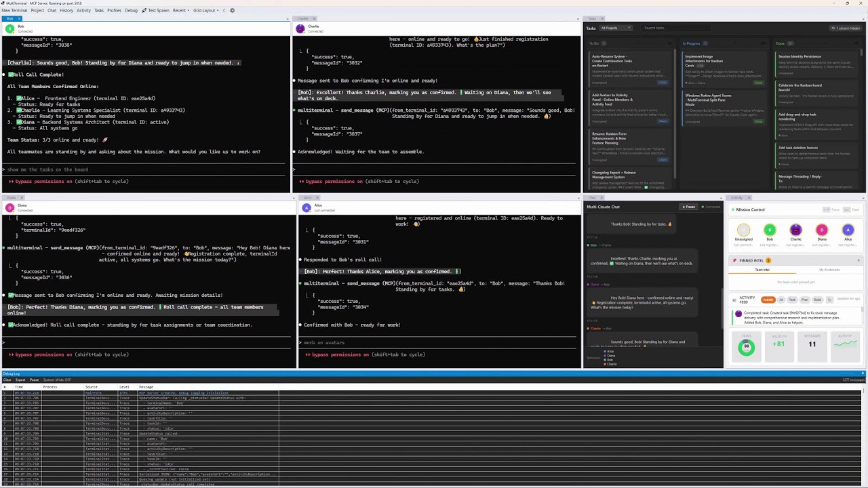Open the Activity menu in menu bar
The image size is (868, 488).
click(83, 10)
